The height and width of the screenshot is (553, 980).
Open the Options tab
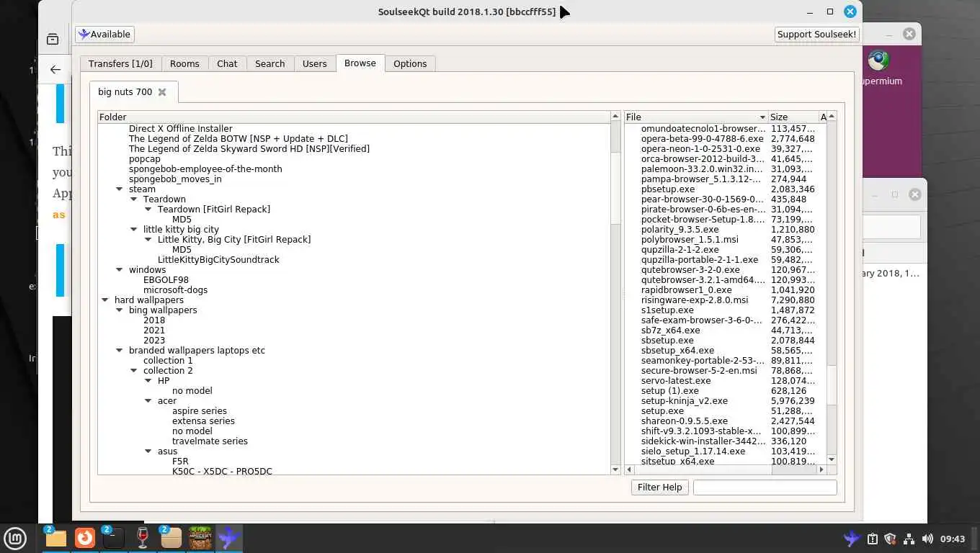pos(410,63)
